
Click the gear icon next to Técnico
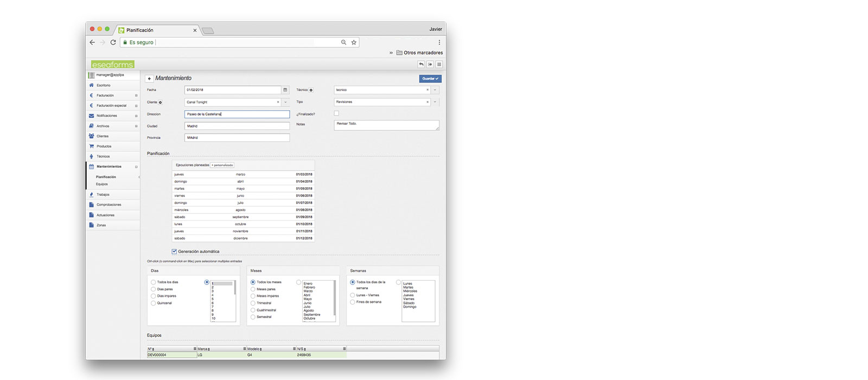click(311, 90)
